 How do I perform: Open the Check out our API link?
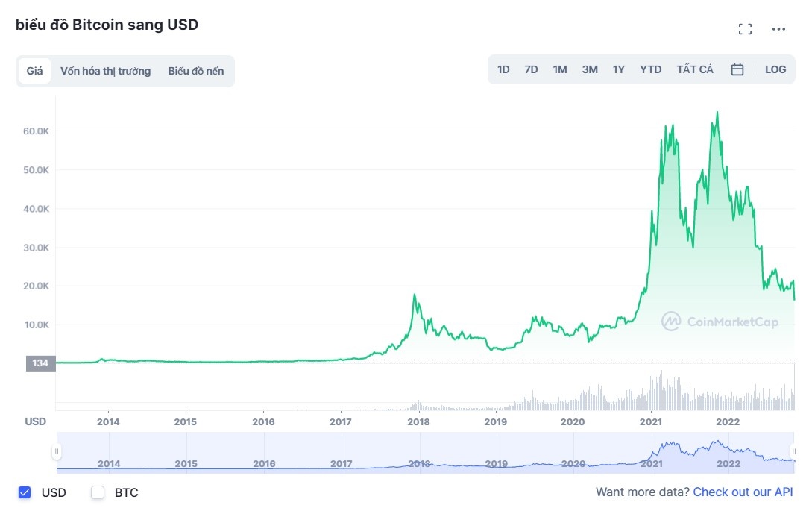coord(743,492)
